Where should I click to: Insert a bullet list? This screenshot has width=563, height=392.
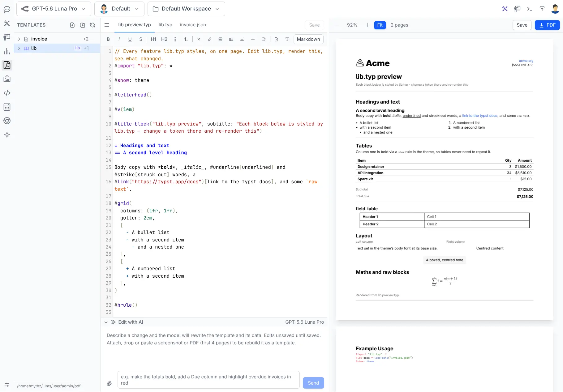click(175, 39)
